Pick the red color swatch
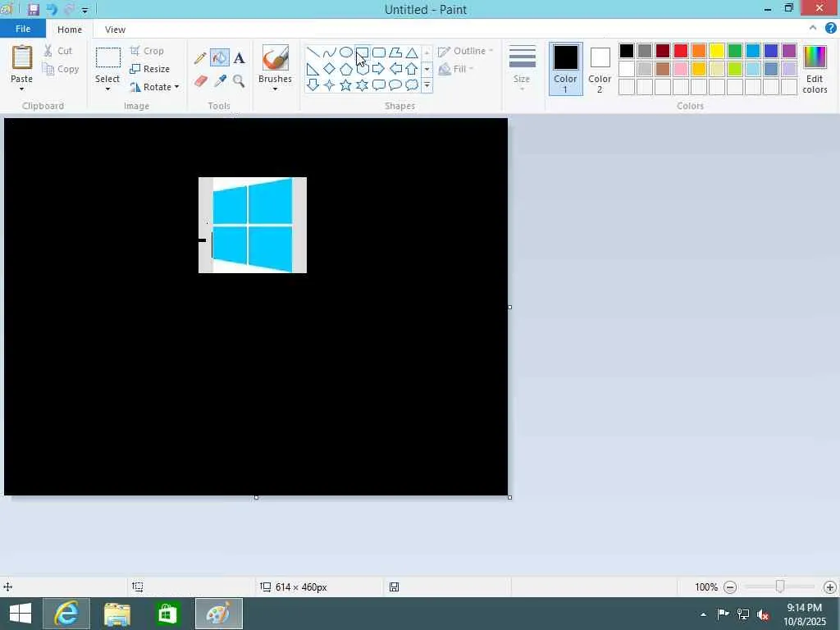Screen dimensions: 840x630 pos(681,51)
